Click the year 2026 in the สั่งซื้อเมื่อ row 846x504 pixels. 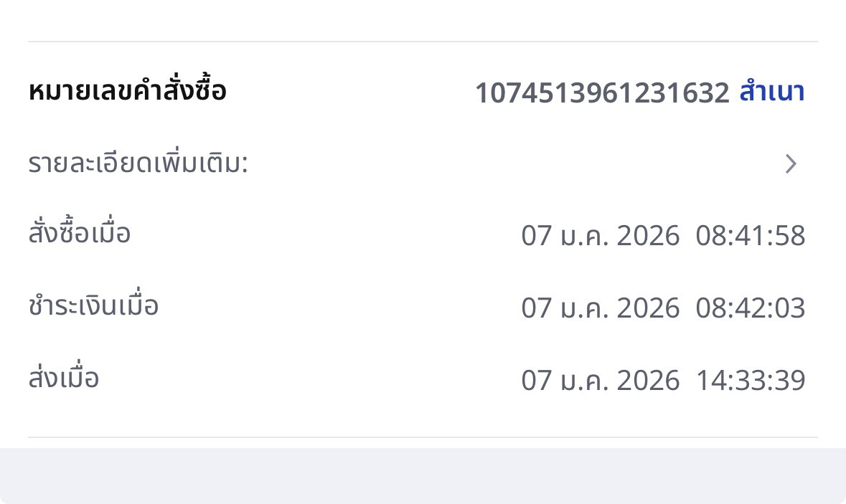coord(648,236)
